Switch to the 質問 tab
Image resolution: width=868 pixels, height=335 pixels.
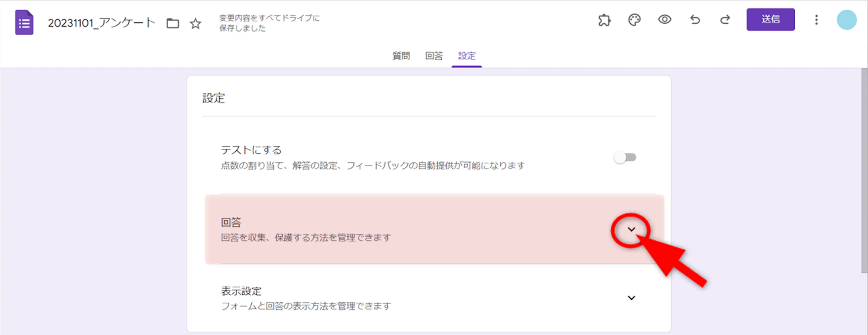tap(401, 56)
